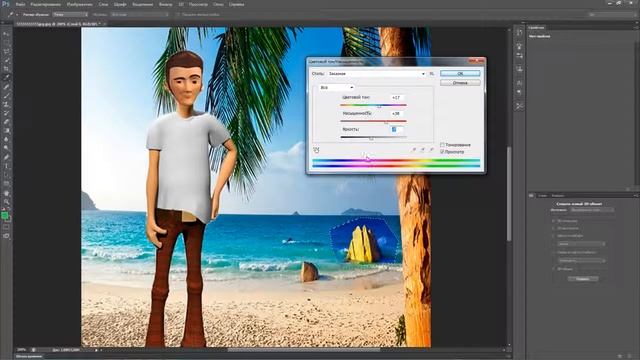Select the Shape tool
Image resolution: width=640 pixels, height=360 pixels.
click(x=6, y=184)
